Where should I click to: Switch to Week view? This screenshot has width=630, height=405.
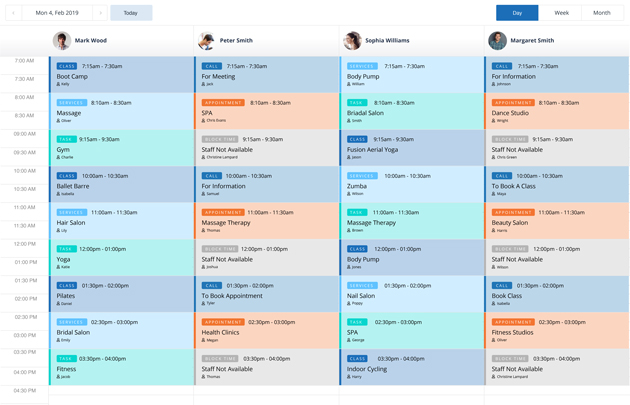[561, 13]
